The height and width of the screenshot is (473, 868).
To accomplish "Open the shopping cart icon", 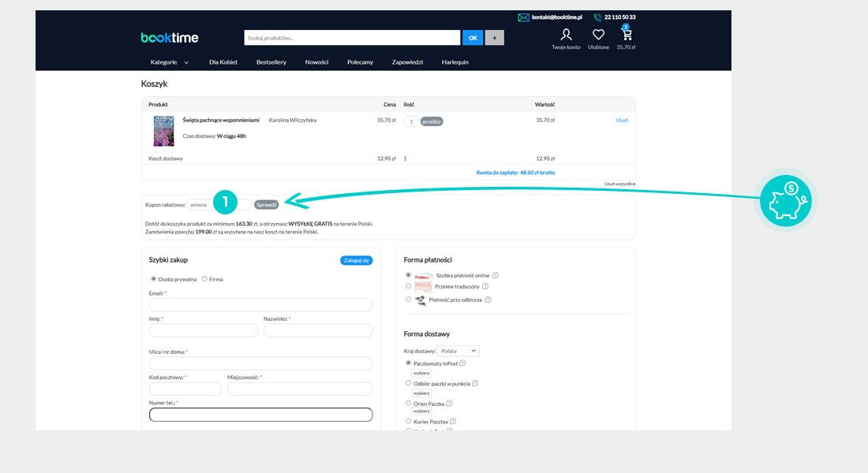I will click(x=626, y=35).
